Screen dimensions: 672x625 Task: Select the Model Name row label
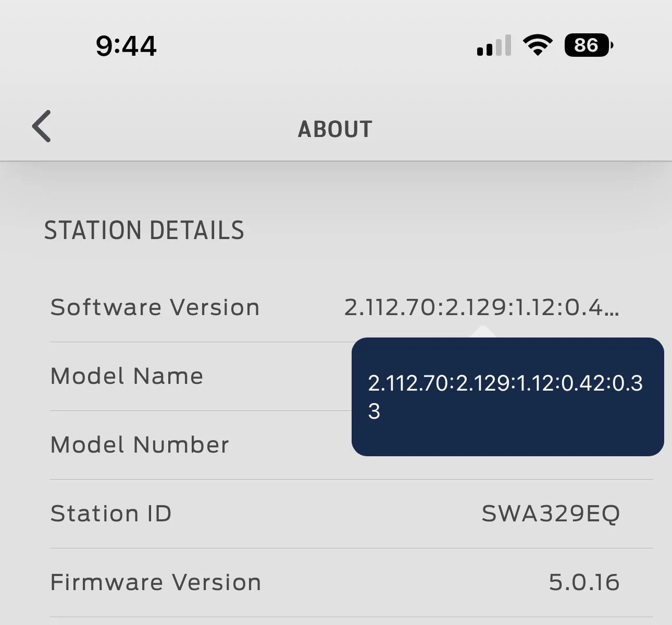click(127, 376)
